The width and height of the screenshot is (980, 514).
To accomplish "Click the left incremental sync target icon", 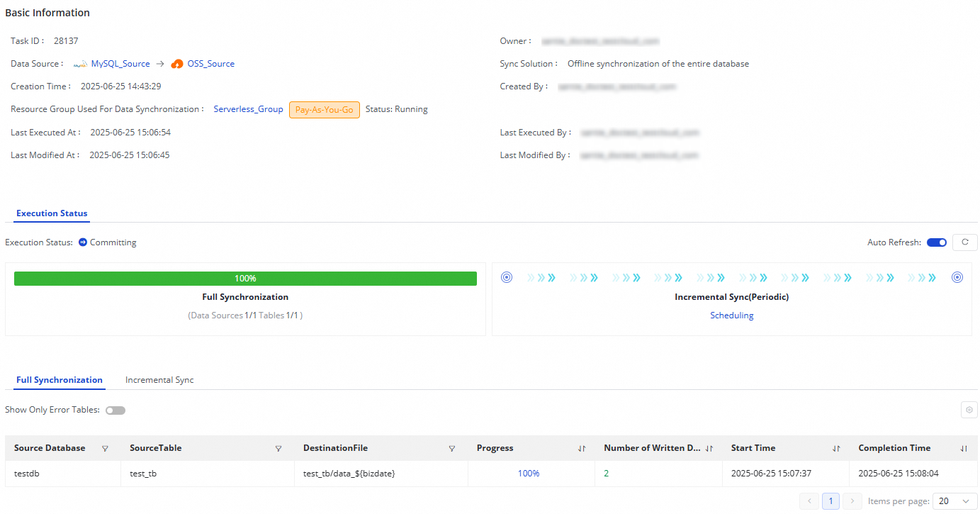I will coord(507,277).
